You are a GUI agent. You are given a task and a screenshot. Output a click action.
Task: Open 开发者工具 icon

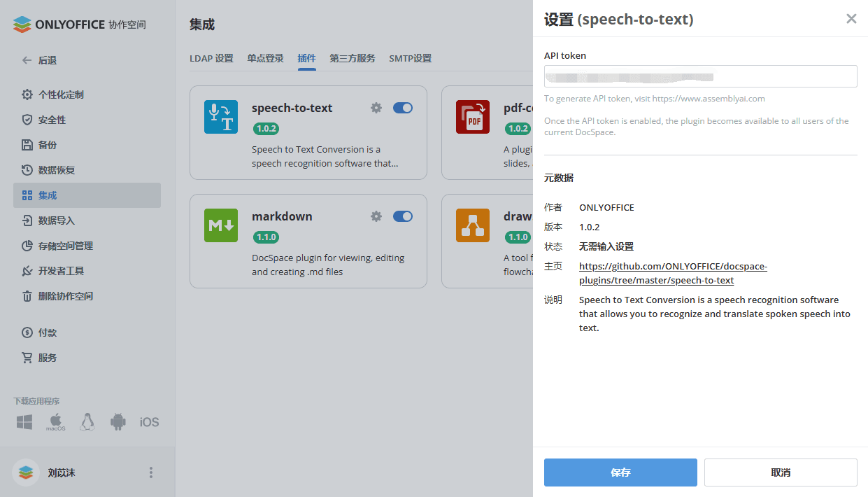[27, 271]
